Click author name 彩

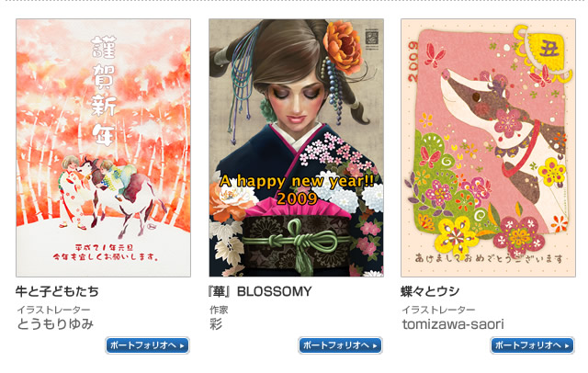[x=216, y=324]
